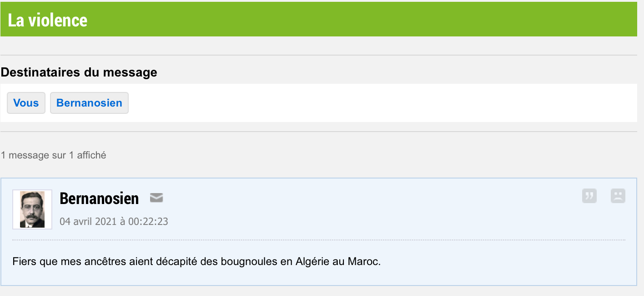Screen dimensions: 644x296
Task: Open Bernanosien's avatar picture
Action: [x=32, y=209]
